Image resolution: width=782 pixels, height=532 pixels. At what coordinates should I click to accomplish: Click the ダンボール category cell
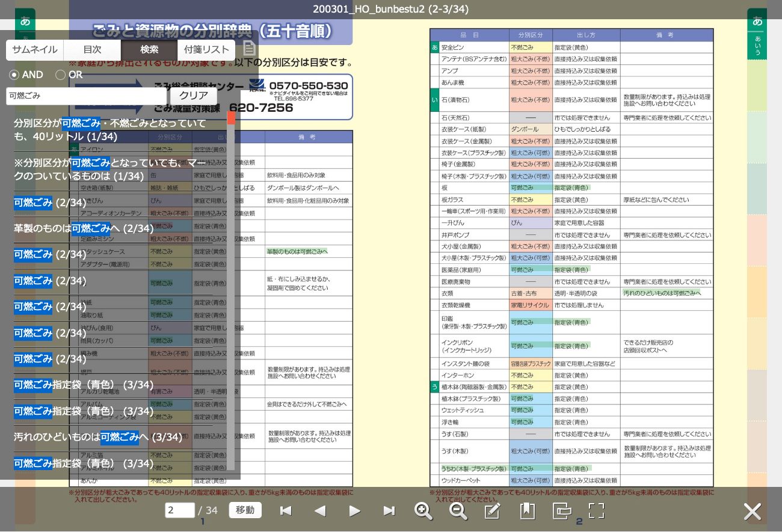[x=531, y=129]
